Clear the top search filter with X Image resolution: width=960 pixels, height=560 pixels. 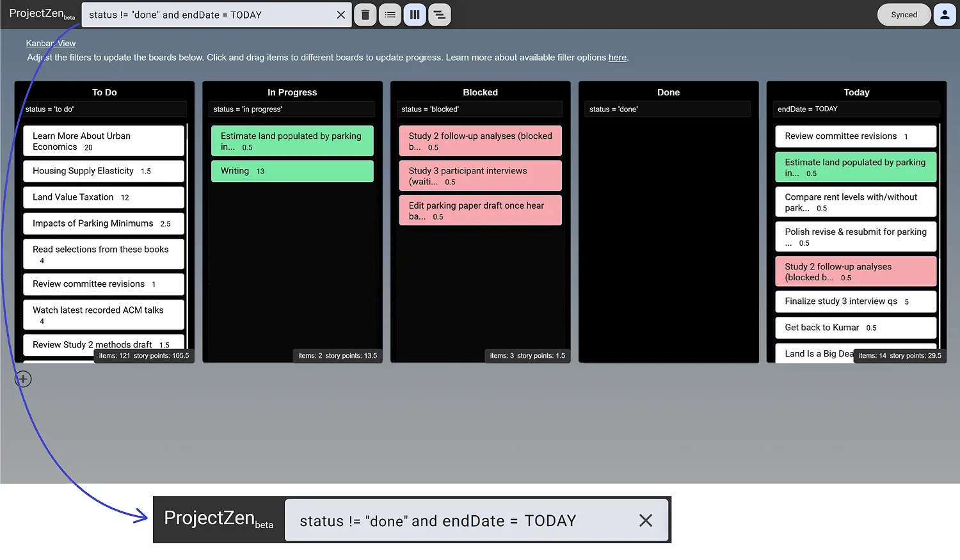pyautogui.click(x=340, y=15)
